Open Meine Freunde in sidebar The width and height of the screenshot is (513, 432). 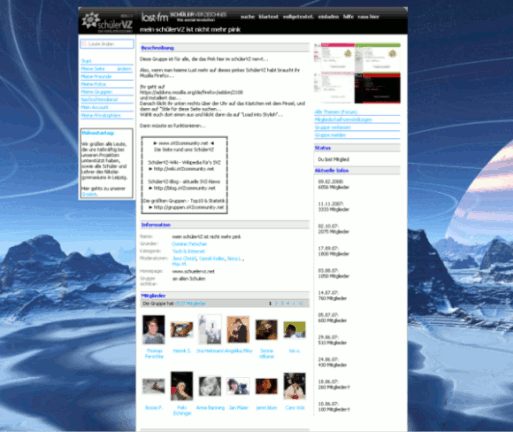click(x=96, y=76)
